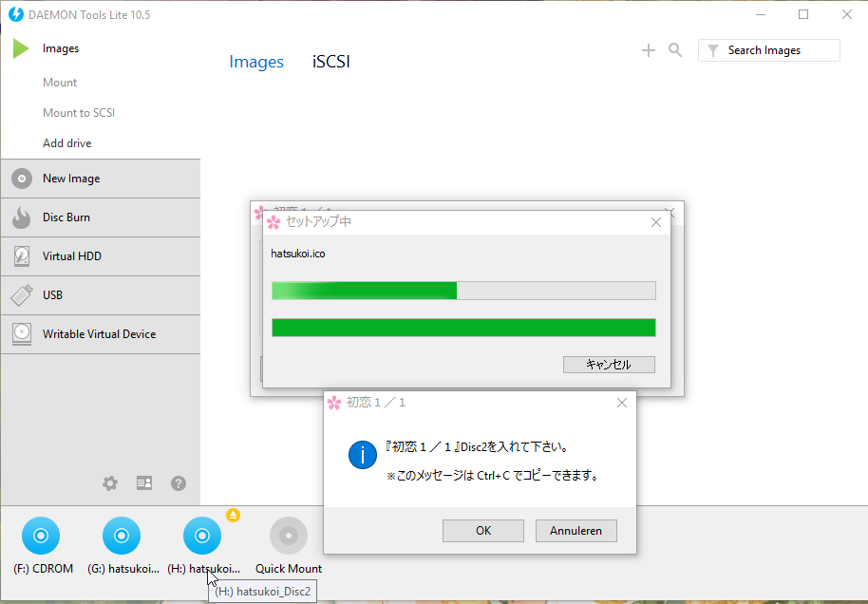
Task: Select the (F:) CDROM drive icon
Action: pyautogui.click(x=41, y=536)
